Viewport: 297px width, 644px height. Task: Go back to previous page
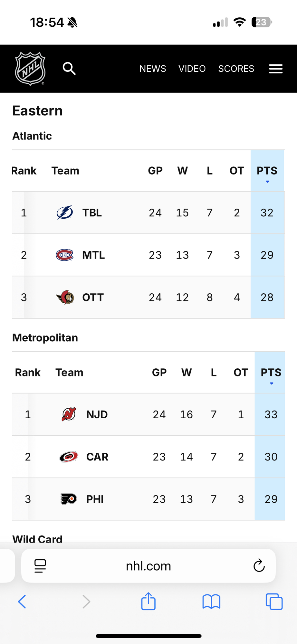(x=22, y=601)
